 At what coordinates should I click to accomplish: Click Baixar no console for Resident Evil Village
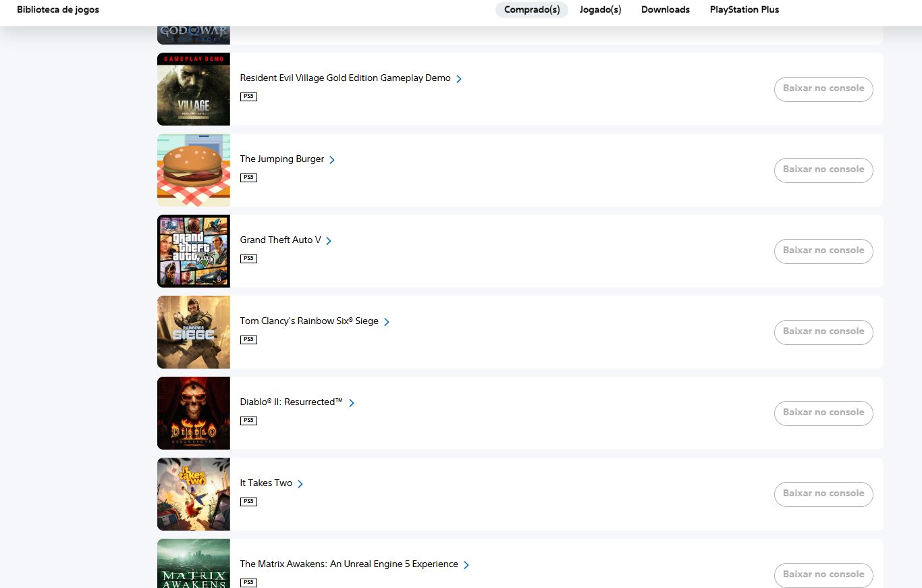823,88
